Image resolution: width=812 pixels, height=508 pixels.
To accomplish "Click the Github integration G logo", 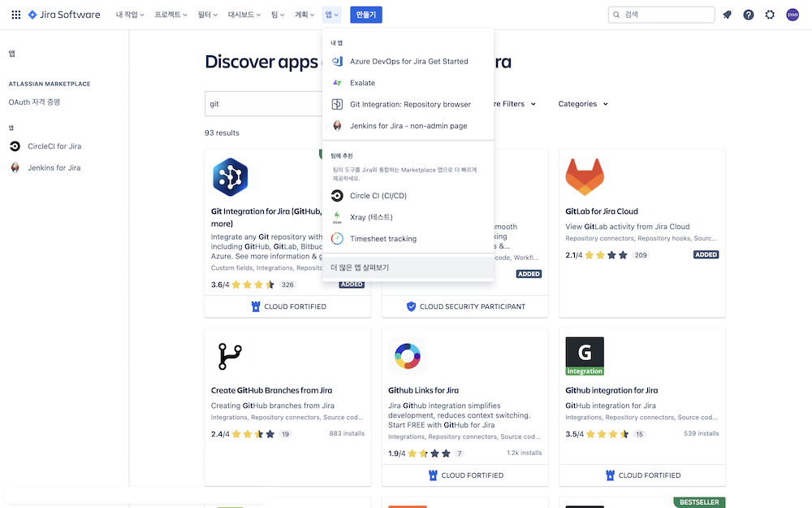I will (x=585, y=356).
